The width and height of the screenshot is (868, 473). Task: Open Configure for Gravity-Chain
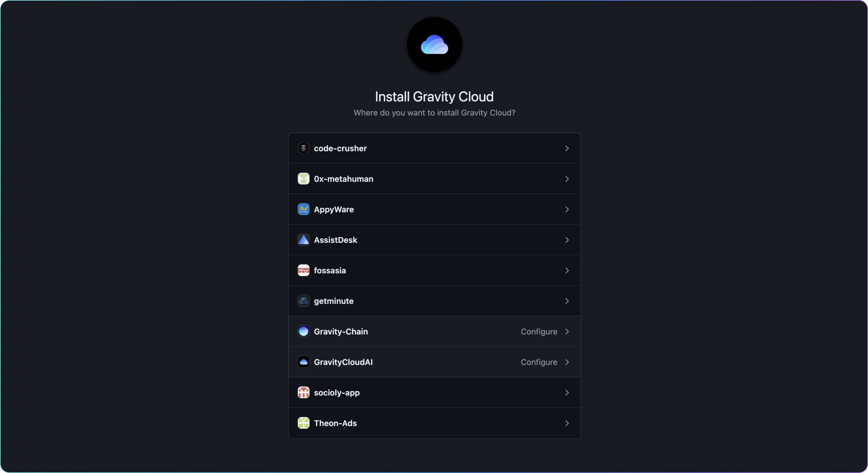(x=538, y=332)
